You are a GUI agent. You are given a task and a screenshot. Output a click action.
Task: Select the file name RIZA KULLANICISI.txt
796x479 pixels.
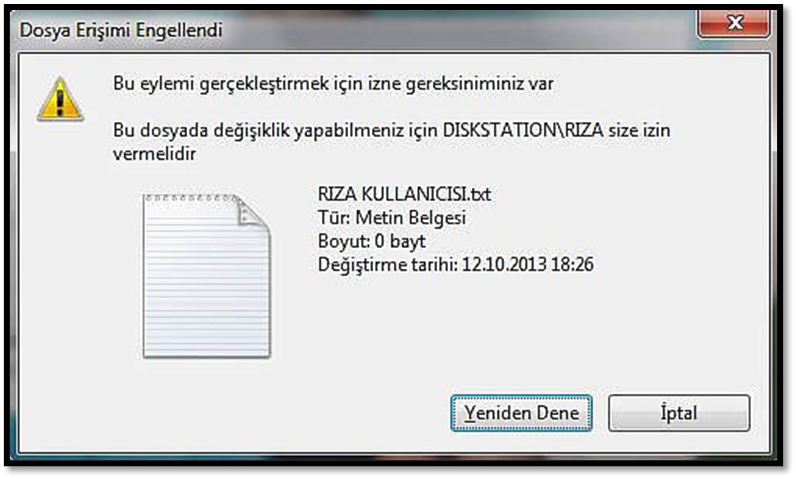point(404,194)
